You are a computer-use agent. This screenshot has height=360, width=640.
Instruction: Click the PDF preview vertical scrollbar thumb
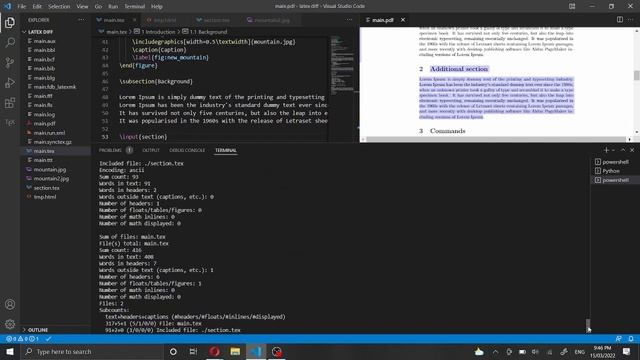(x=636, y=76)
